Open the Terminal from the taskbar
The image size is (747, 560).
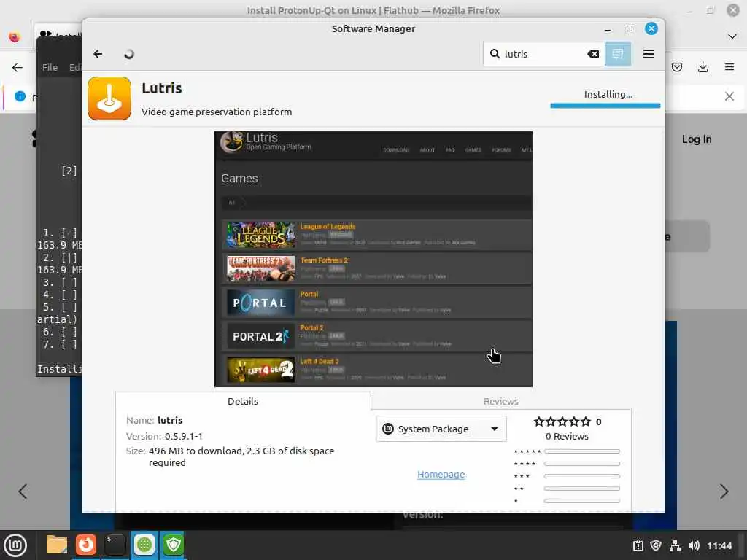tap(115, 545)
